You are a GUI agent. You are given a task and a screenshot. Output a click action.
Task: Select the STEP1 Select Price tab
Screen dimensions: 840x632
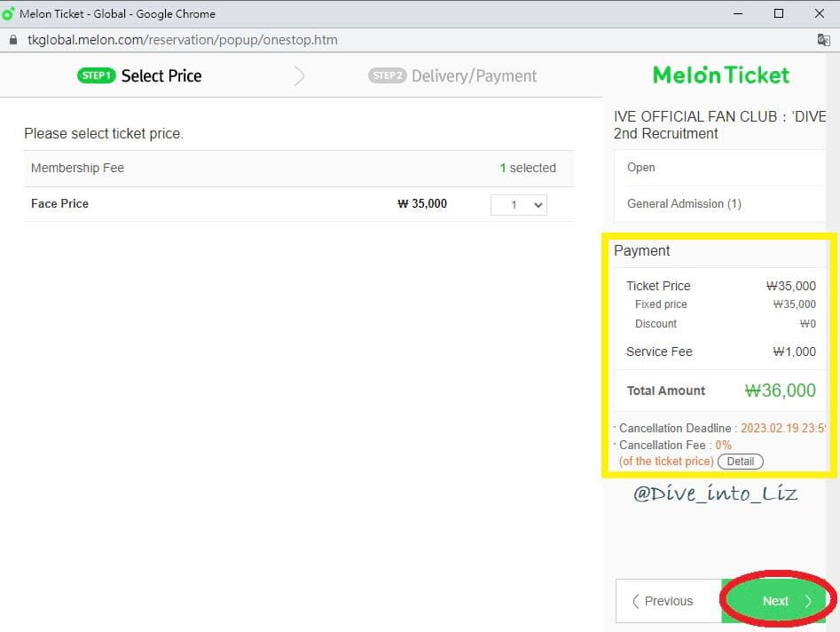pyautogui.click(x=140, y=75)
